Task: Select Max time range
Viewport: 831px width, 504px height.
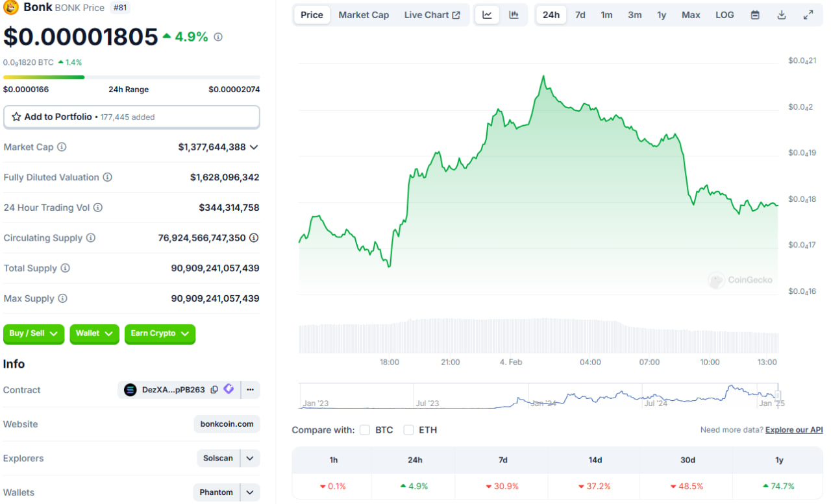Action: click(x=691, y=15)
